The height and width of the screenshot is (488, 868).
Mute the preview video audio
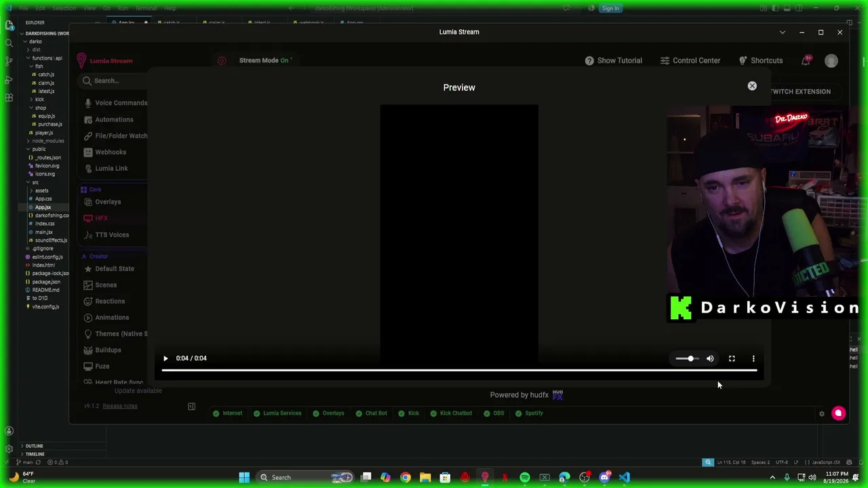pyautogui.click(x=710, y=359)
